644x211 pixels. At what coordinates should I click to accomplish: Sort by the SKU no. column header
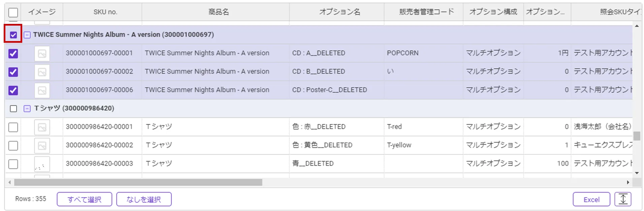coord(105,12)
